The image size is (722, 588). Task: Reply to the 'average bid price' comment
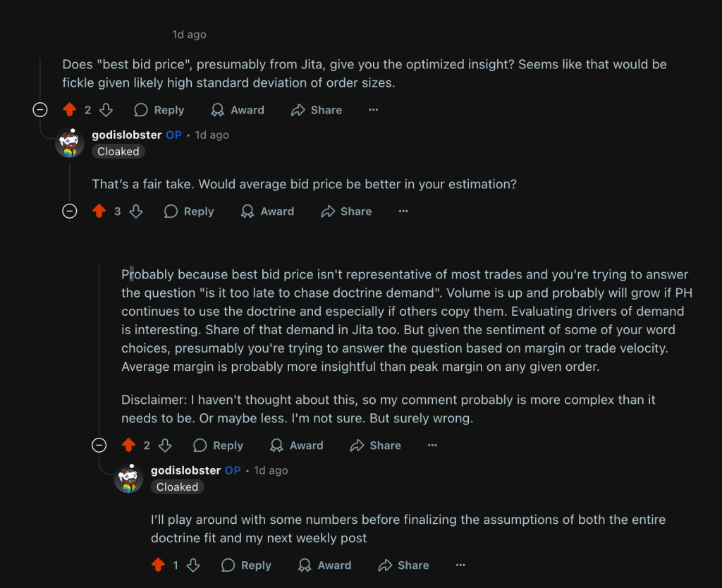[x=189, y=212]
